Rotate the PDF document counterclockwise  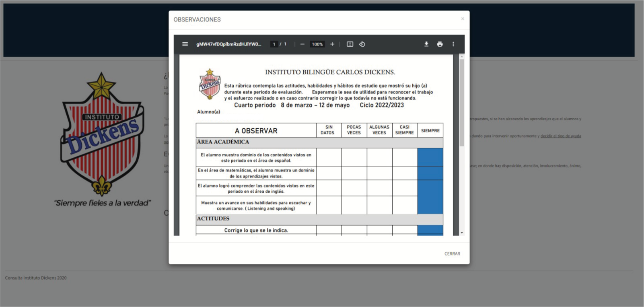tap(362, 44)
